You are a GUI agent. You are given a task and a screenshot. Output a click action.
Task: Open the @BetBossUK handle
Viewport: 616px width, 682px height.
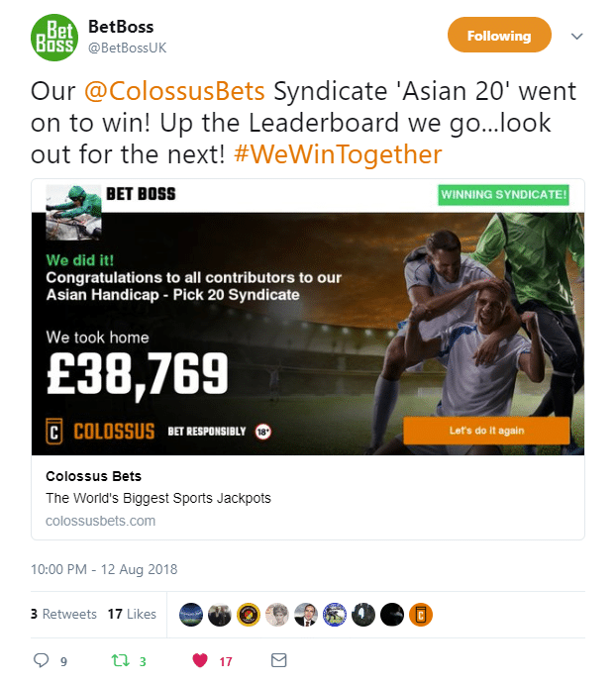click(126, 46)
